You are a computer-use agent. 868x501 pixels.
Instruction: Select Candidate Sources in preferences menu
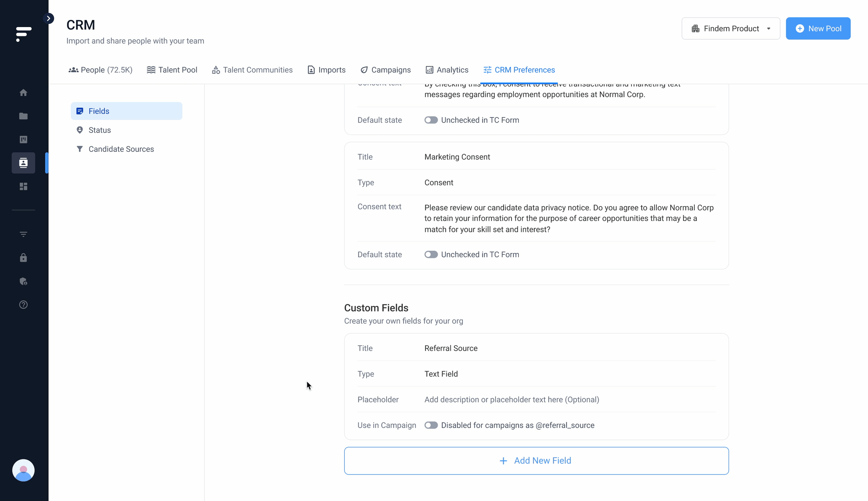pos(126,149)
